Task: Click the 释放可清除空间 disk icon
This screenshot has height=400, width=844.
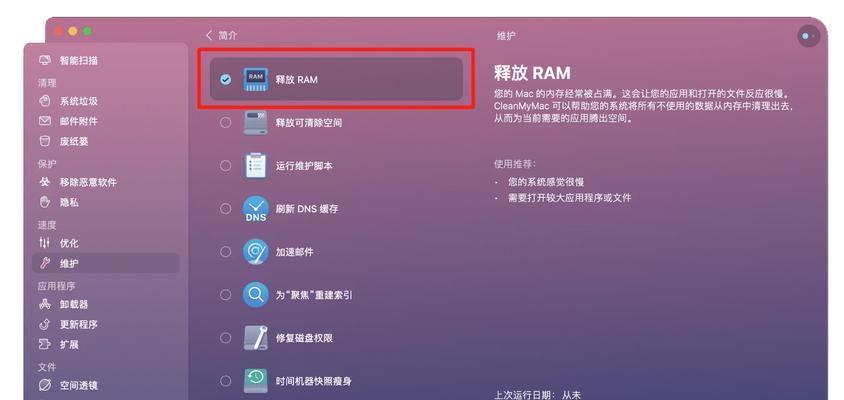Action: click(256, 123)
